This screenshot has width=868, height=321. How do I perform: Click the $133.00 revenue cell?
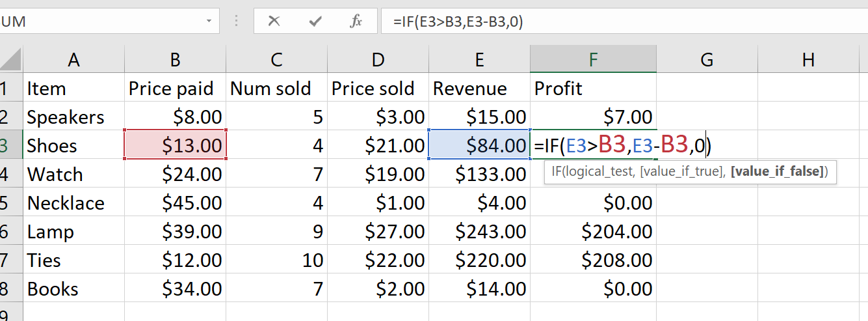479,174
